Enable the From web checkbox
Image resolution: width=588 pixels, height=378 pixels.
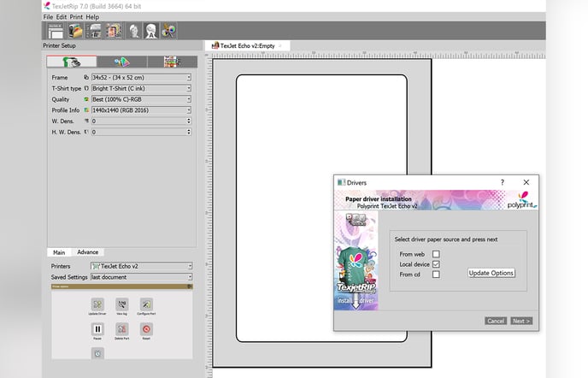(x=436, y=254)
